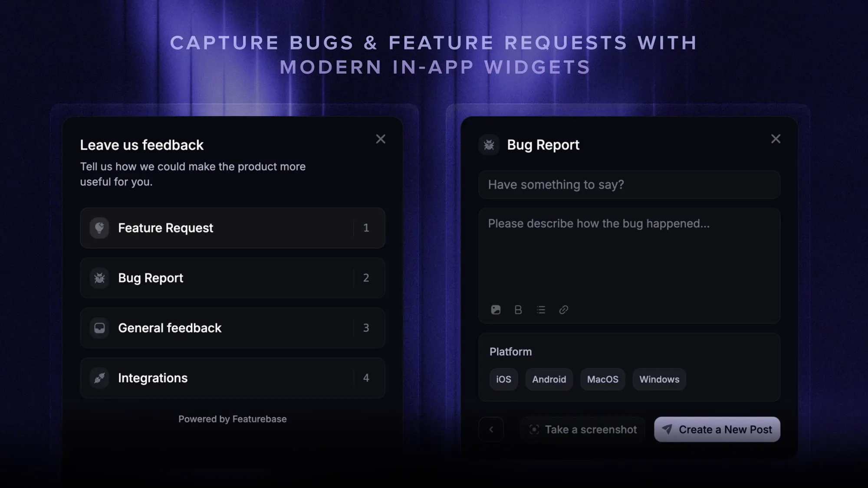Add a bulleted list in the description
868x488 pixels.
(x=541, y=310)
